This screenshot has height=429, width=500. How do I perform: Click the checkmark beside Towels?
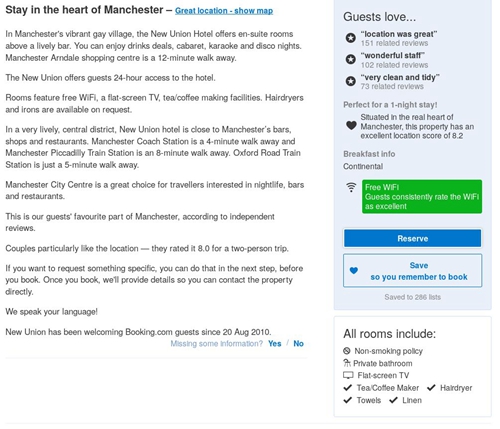point(348,400)
